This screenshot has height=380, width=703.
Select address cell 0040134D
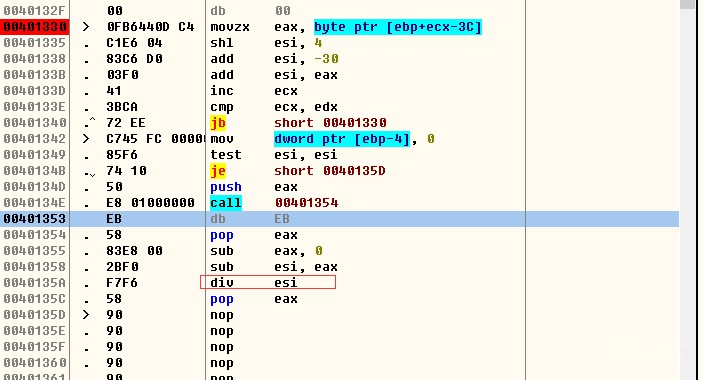tap(35, 187)
